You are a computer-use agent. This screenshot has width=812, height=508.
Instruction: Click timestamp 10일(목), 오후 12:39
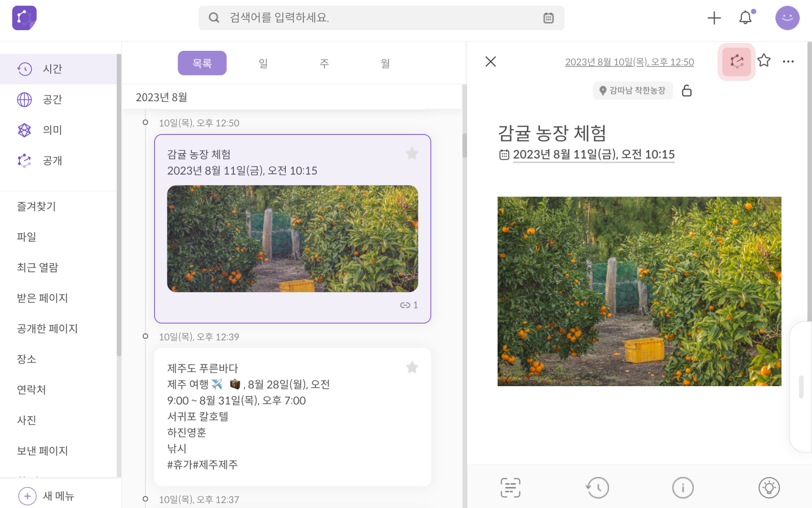[x=199, y=337]
